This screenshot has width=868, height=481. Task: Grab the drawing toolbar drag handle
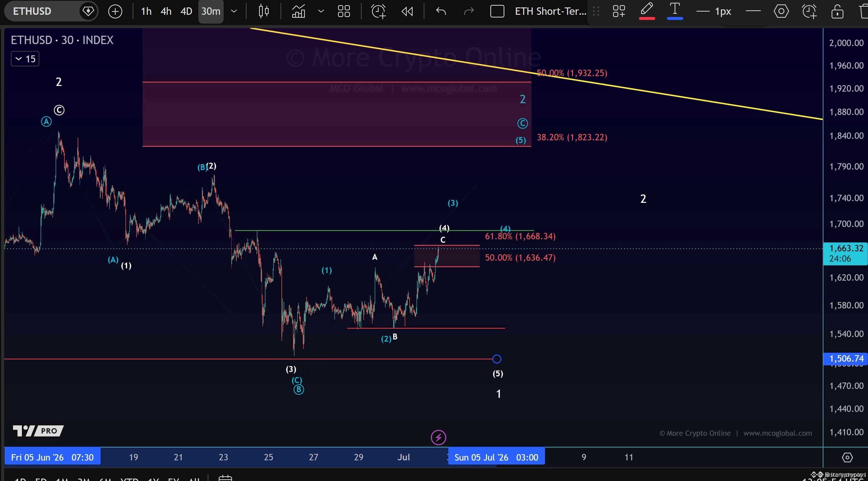pos(596,12)
